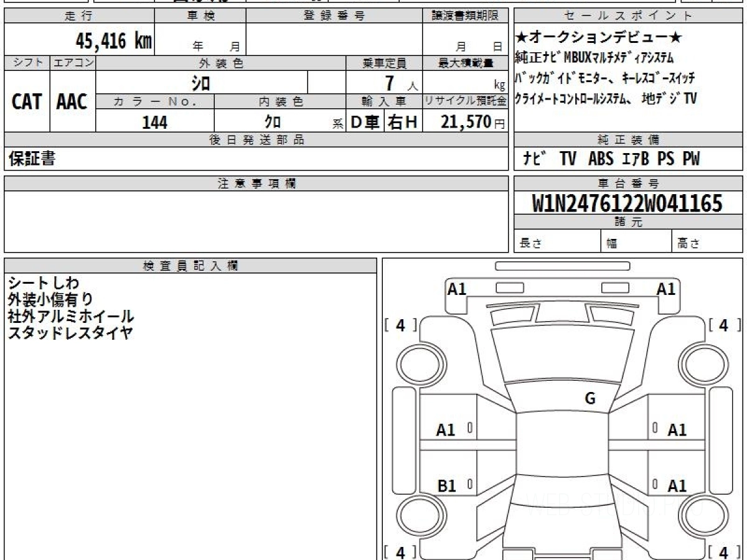The width and height of the screenshot is (747, 560).
Task: Click the スタッドレスタイヤ inspector note
Action: pyautogui.click(x=70, y=333)
